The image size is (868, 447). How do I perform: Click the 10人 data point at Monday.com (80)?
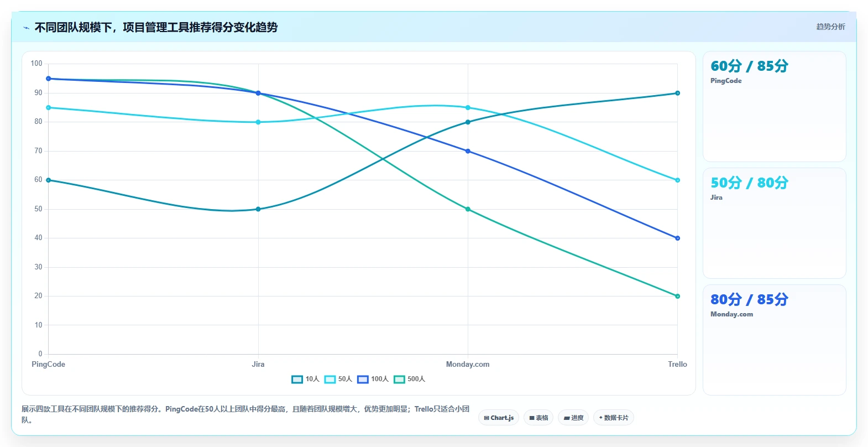[x=468, y=122]
